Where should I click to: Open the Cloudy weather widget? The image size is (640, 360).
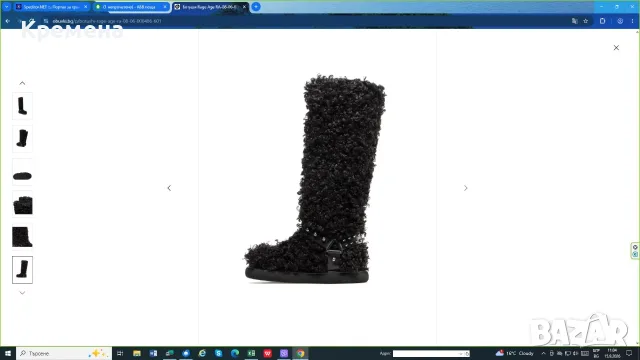pos(515,353)
